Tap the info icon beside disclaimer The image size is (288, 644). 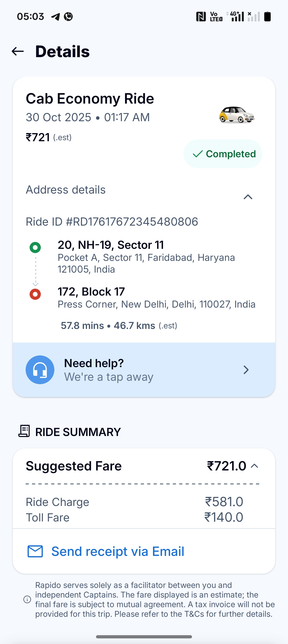27,599
